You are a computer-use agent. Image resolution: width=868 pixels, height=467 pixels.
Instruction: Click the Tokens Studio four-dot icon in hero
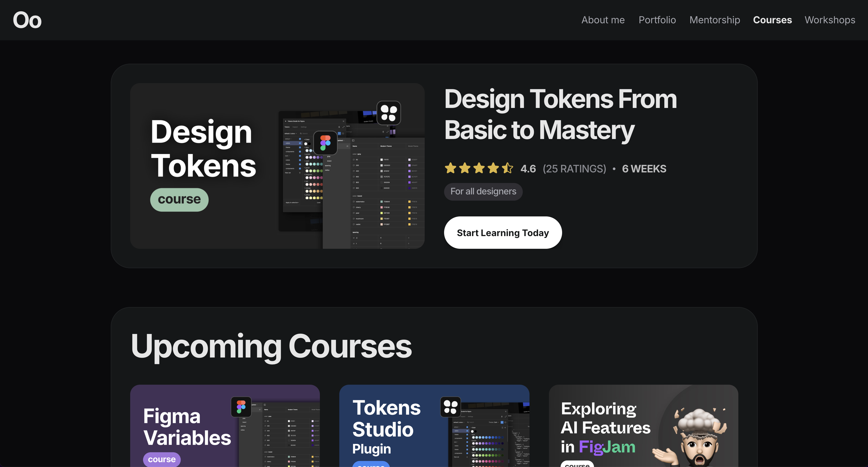[x=389, y=113]
